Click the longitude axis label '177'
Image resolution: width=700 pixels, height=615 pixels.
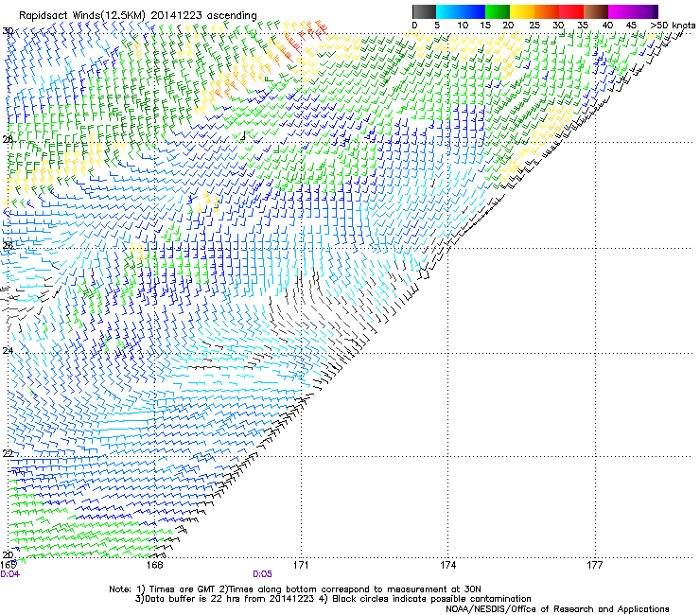pos(595,565)
